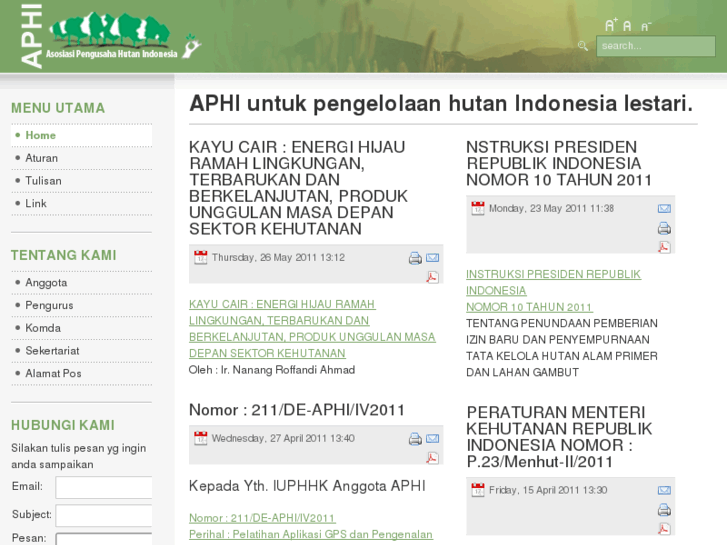Viewport: 727px width, 545px height.
Task: Open the Tulisan menu item
Action: click(82, 181)
